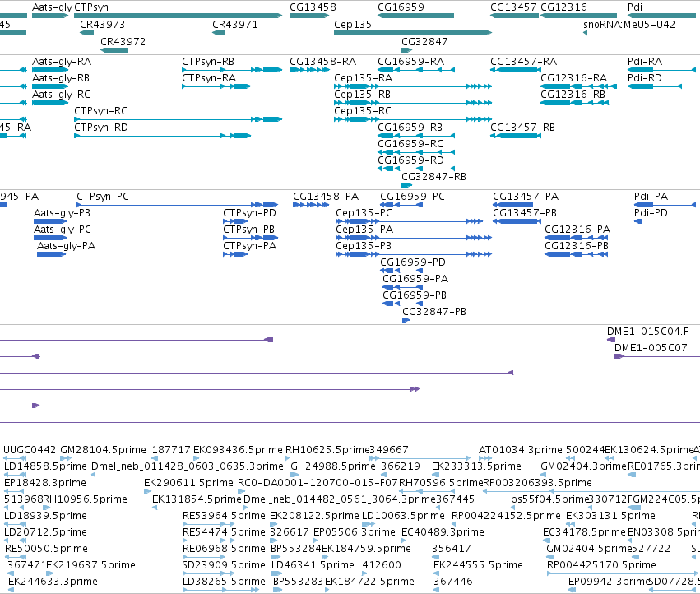Click protein CG16959-PD
700x594 pixels.
tap(413, 262)
